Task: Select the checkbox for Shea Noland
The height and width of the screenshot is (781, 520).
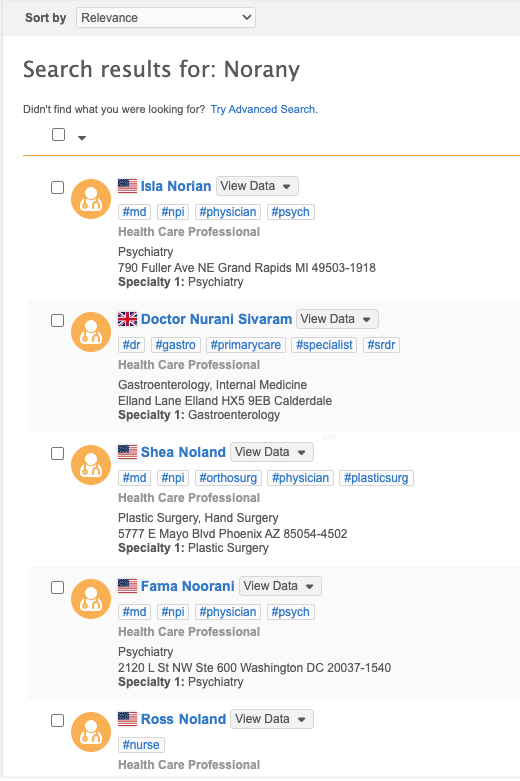Action: [58, 454]
